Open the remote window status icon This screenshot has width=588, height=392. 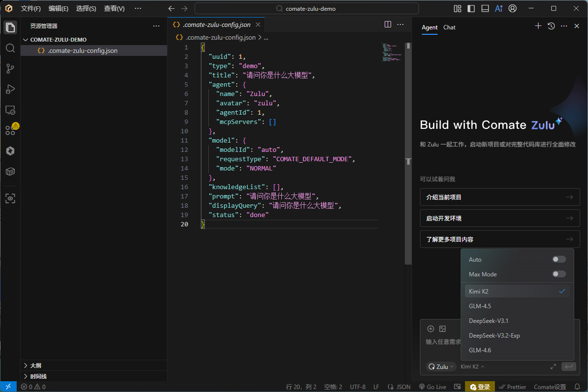(x=8, y=387)
